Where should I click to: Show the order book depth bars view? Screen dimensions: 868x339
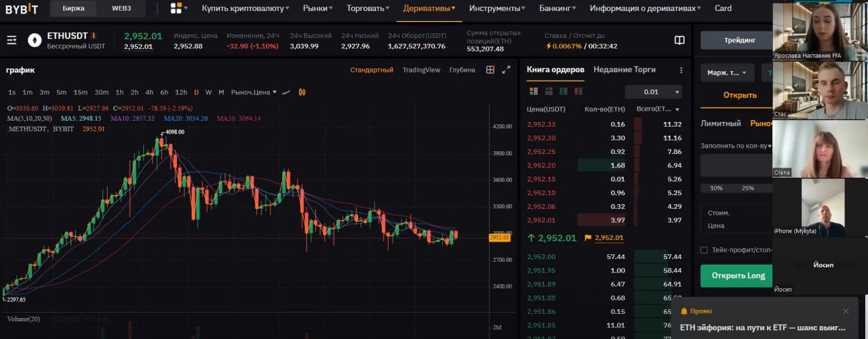pyautogui.click(x=548, y=92)
